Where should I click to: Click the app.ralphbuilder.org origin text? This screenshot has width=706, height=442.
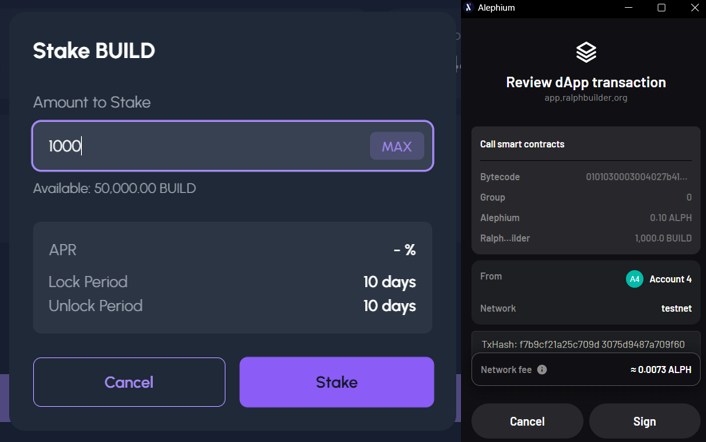click(585, 99)
